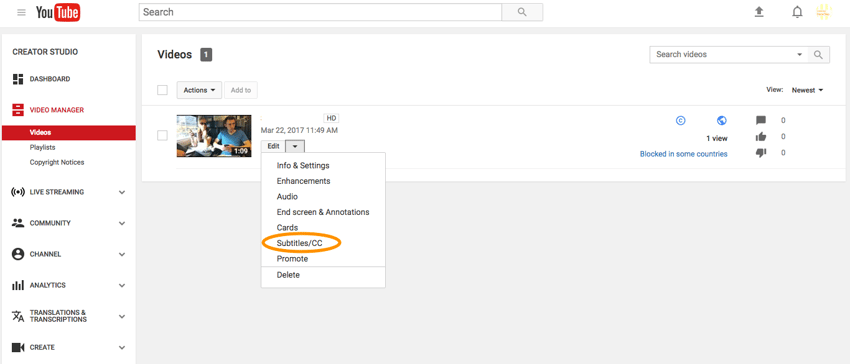Tick the checkbox for the Mar 22 video
The height and width of the screenshot is (364, 850).
pos(162,136)
